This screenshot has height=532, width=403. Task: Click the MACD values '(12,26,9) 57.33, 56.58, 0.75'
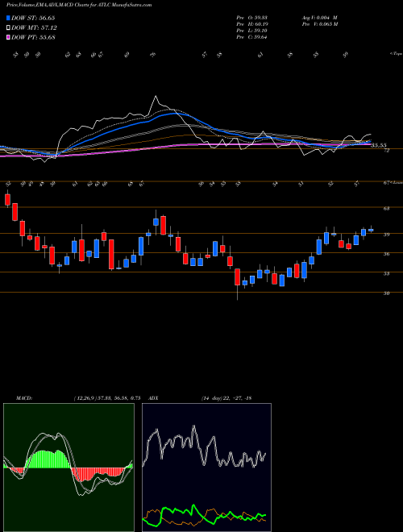coord(107,398)
